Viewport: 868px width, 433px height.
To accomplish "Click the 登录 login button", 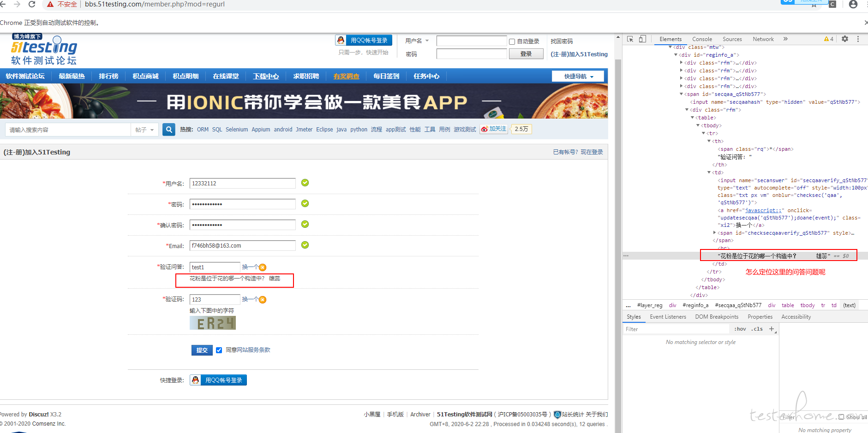I will point(526,54).
